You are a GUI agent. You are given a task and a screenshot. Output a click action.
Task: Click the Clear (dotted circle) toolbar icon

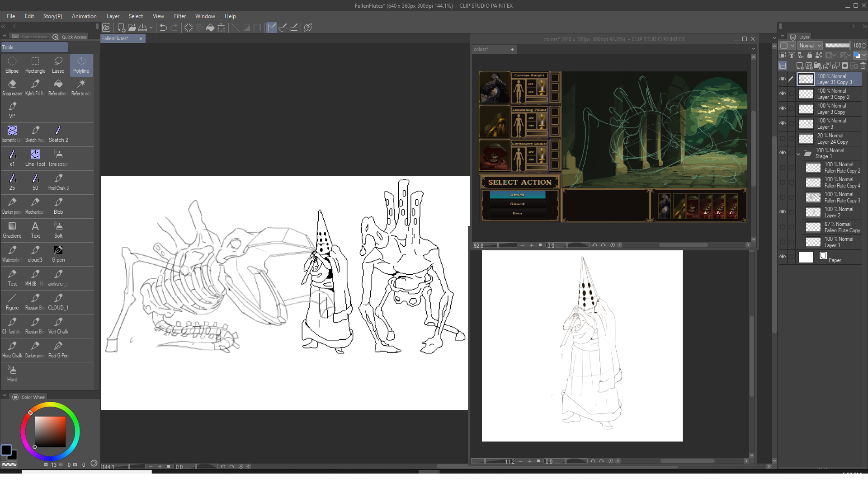click(x=189, y=28)
